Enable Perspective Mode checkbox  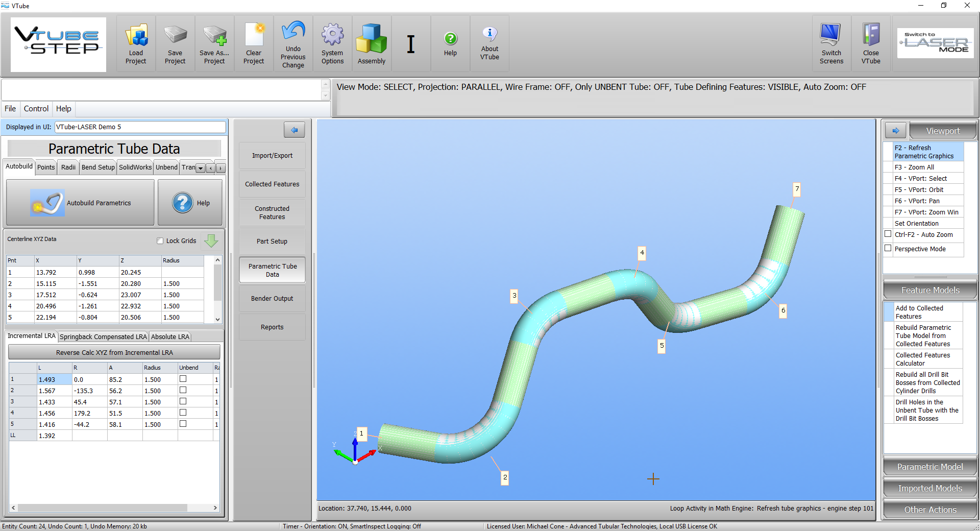point(888,249)
